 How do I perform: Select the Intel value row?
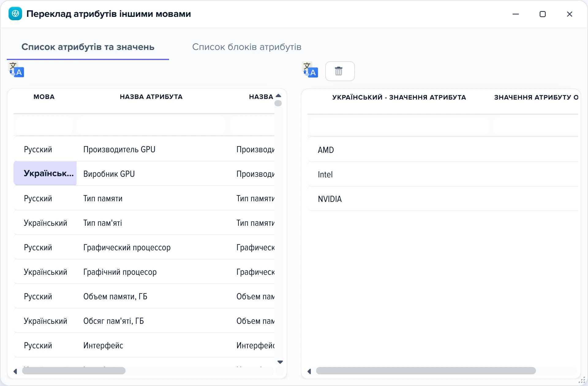point(443,175)
